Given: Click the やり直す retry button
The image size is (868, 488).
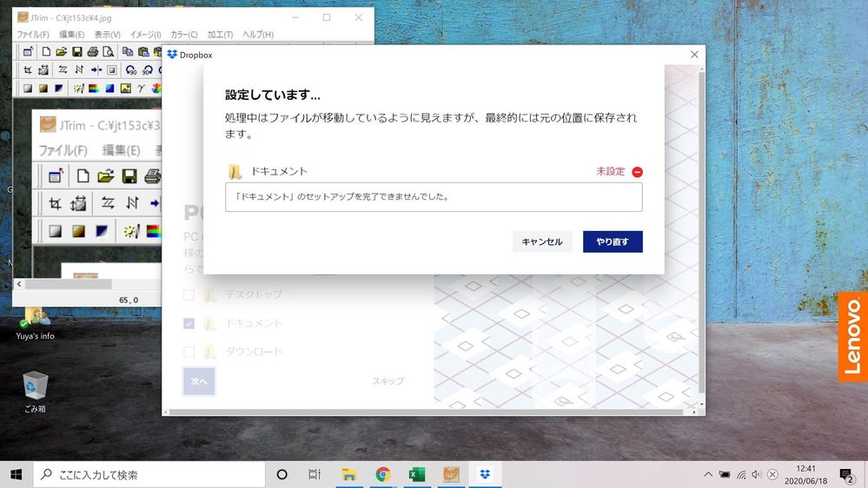Looking at the screenshot, I should [x=613, y=241].
